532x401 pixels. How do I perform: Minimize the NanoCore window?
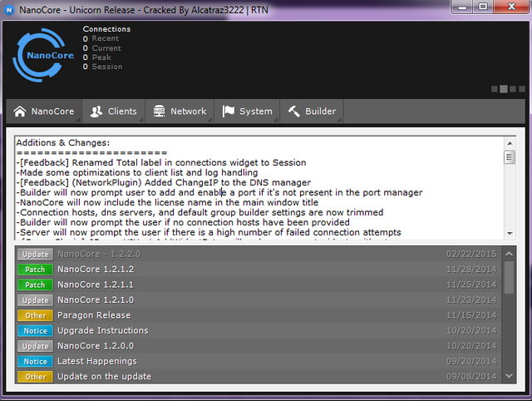pos(462,7)
